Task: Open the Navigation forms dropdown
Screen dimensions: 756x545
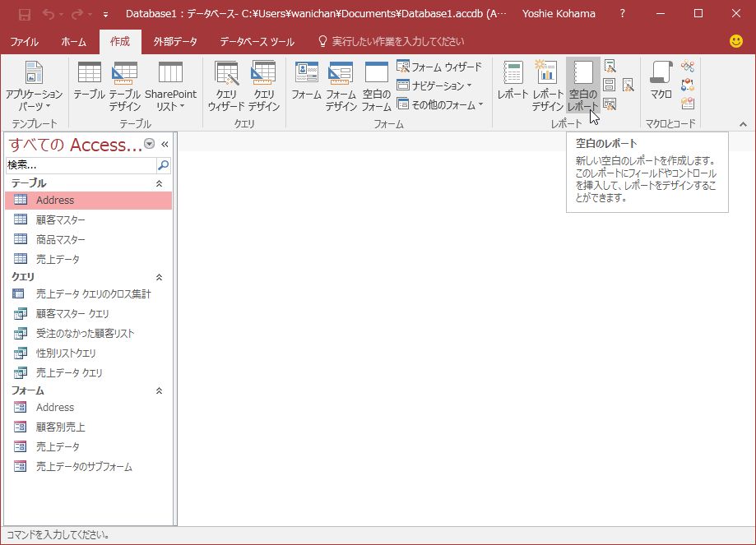Action: click(x=434, y=85)
